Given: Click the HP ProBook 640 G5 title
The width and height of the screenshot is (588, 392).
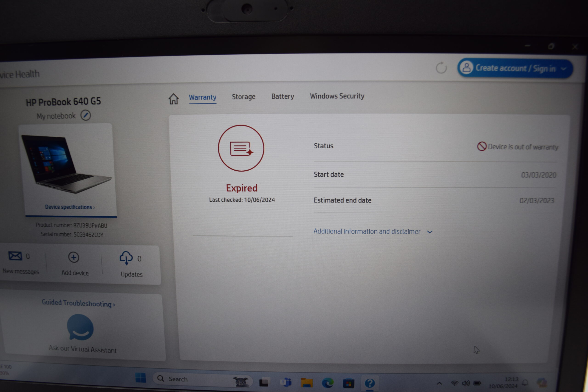Looking at the screenshot, I should click(x=63, y=102).
